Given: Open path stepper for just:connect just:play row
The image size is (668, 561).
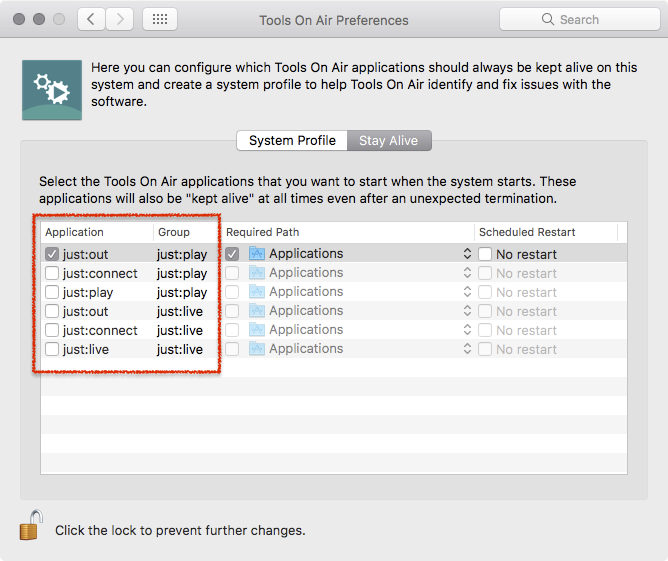Looking at the screenshot, I should click(467, 273).
